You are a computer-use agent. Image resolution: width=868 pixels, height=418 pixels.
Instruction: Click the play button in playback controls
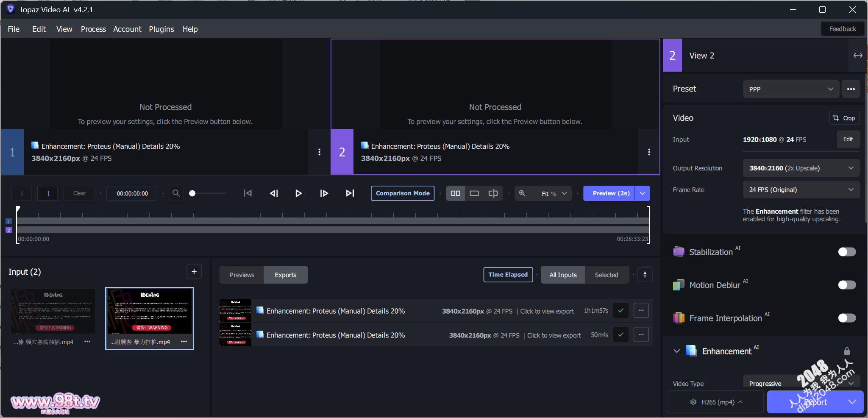[x=298, y=193]
